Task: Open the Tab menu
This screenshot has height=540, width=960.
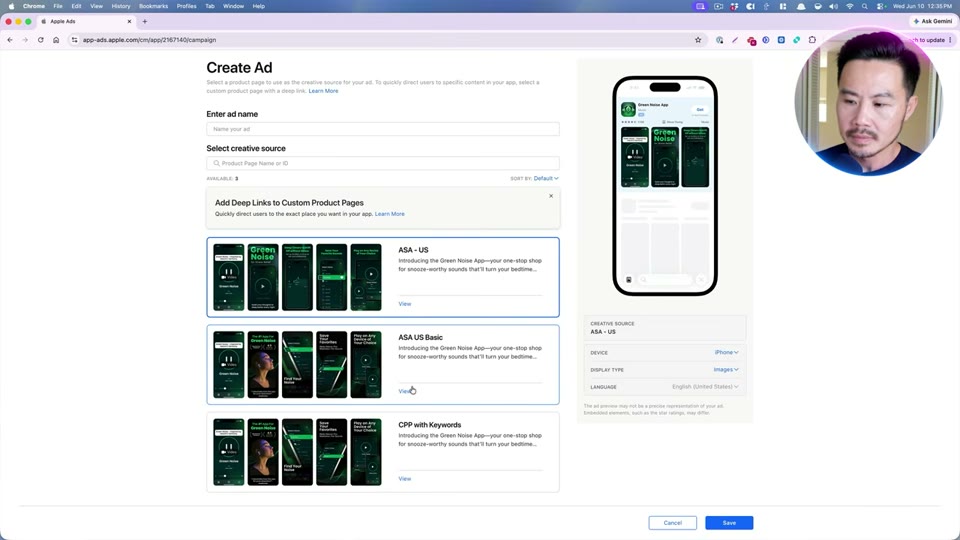Action: coord(209,6)
